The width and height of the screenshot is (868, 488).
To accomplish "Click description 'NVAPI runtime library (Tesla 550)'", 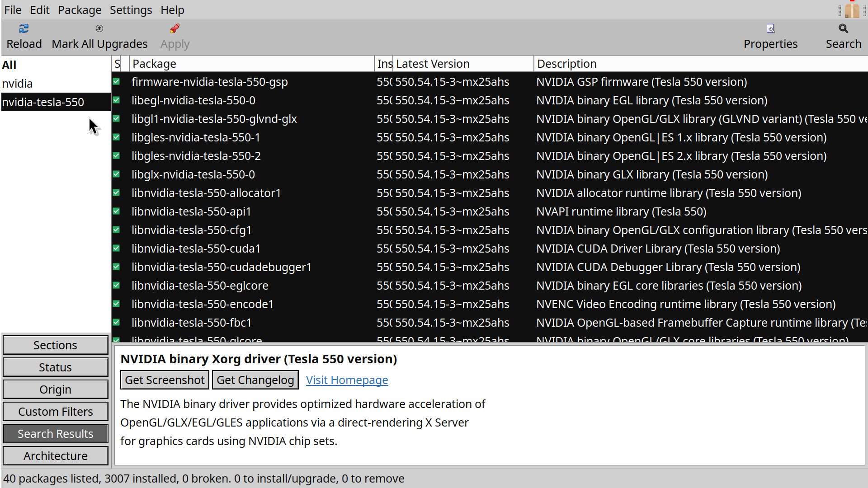I will tap(621, 211).
